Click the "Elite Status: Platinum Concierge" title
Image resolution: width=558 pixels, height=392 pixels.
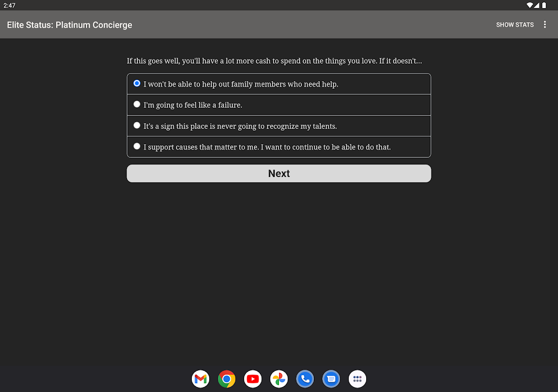click(70, 24)
